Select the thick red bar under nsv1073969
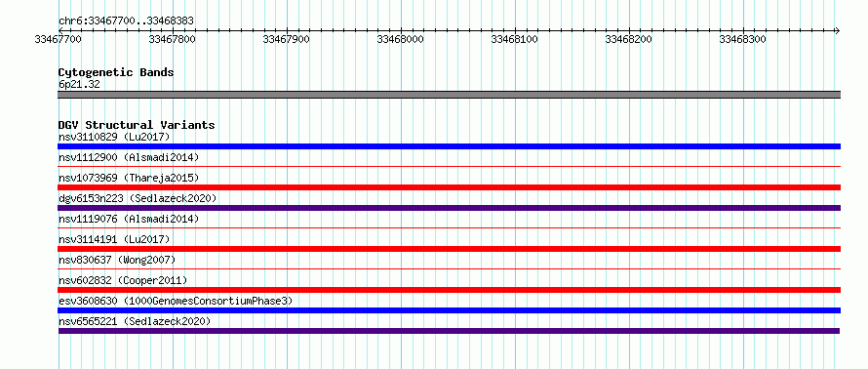Screen dimensions: 868x369 click(x=449, y=187)
